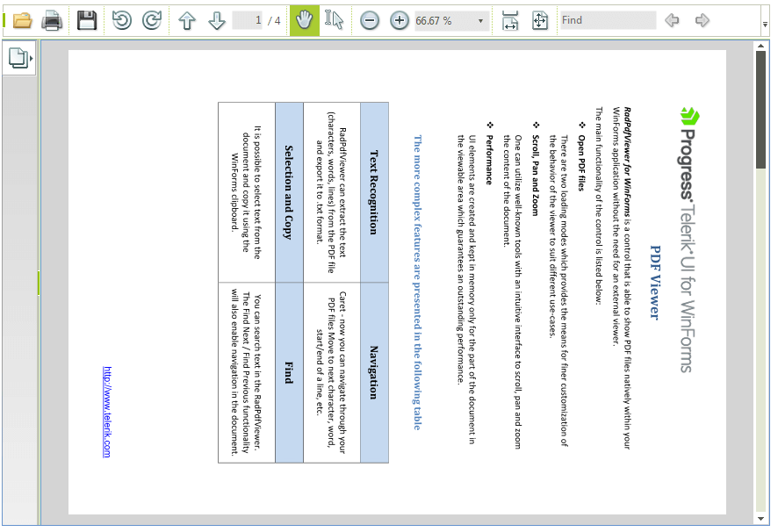Image resolution: width=778 pixels, height=532 pixels.
Task: Click the PDF Viewer document heading
Action: click(x=655, y=283)
